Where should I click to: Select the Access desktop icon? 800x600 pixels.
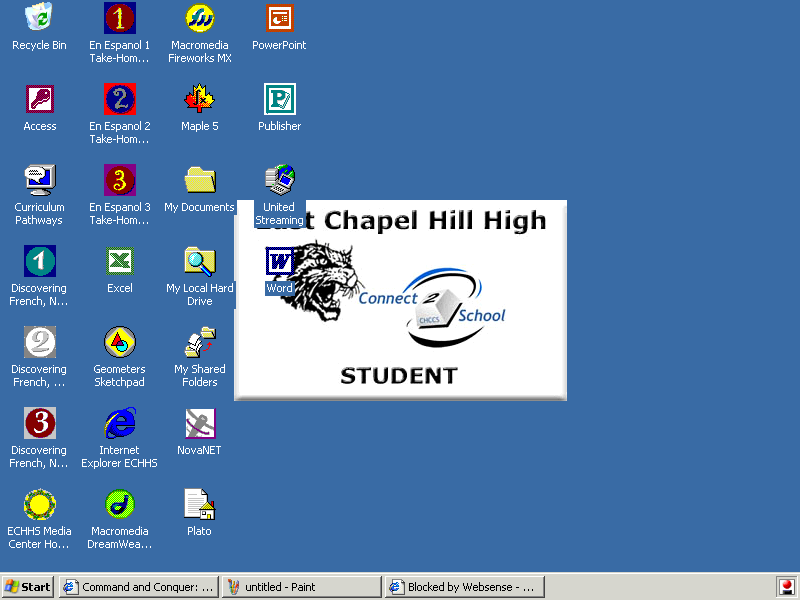pyautogui.click(x=39, y=99)
